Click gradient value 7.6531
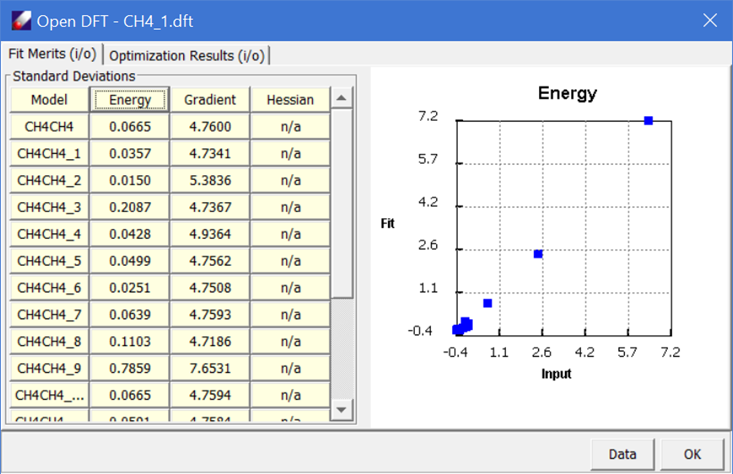733x474 pixels. pyautogui.click(x=210, y=368)
